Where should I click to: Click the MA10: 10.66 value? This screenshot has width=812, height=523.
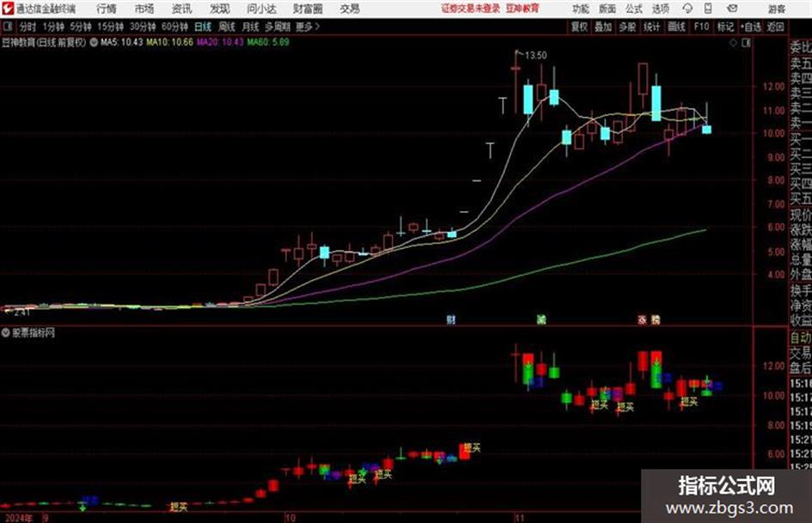point(170,42)
